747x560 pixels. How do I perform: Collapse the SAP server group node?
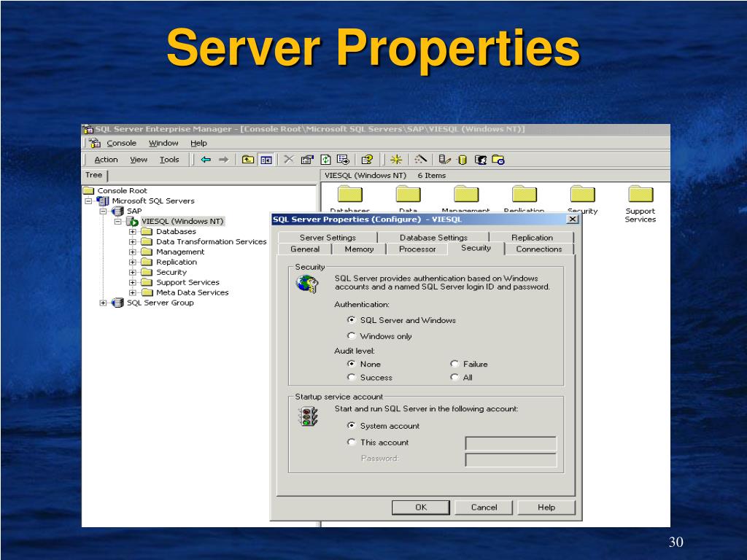(x=104, y=211)
